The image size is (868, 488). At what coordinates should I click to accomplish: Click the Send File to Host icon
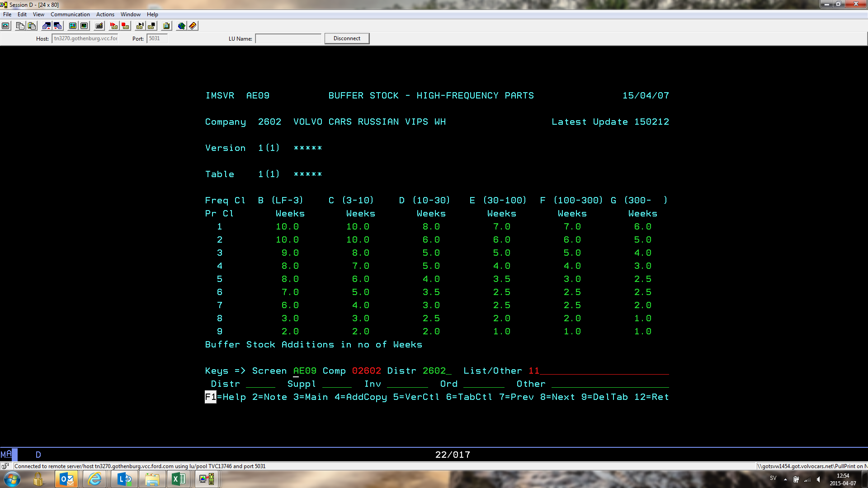(46, 26)
